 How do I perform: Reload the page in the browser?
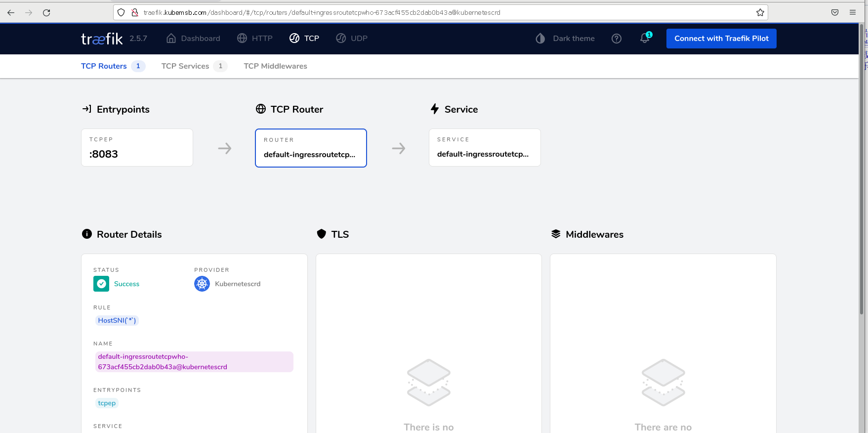tap(46, 12)
